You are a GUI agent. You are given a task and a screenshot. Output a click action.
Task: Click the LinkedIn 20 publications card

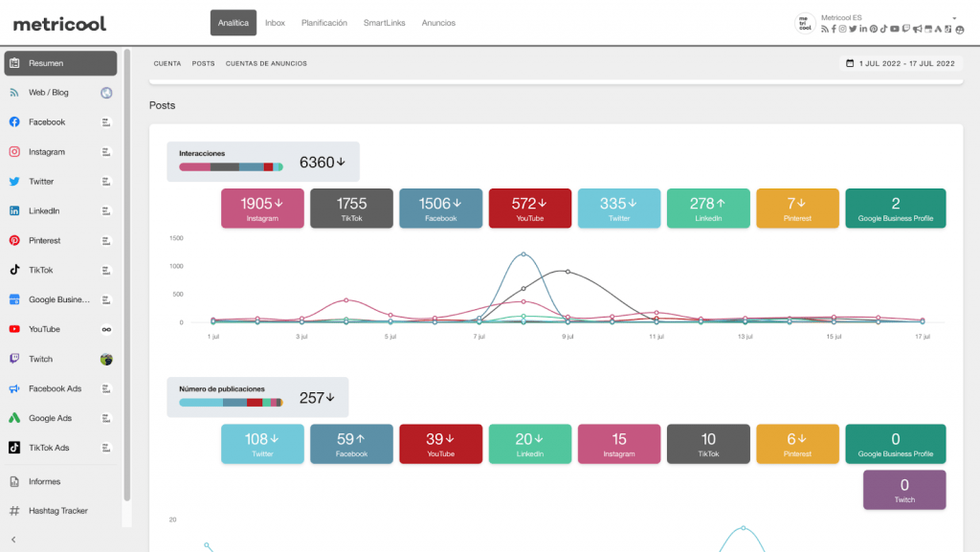click(530, 444)
